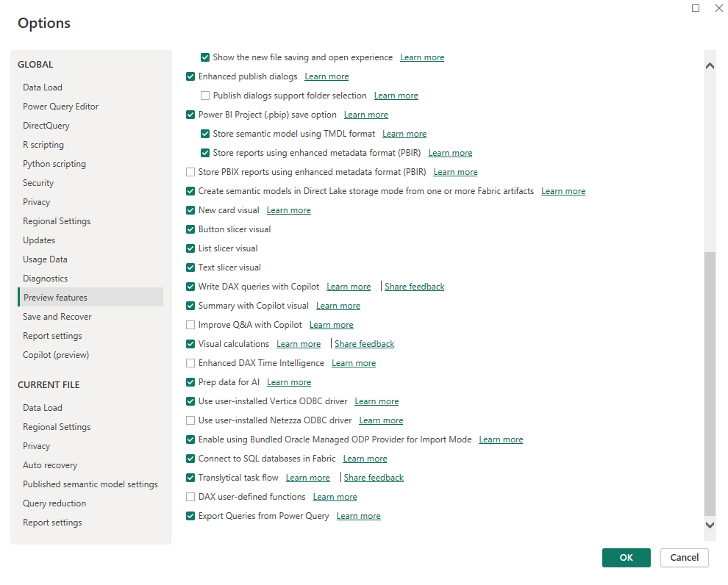728x585 pixels.
Task: Click Share feedback beside Visual calculations
Action: 364,343
